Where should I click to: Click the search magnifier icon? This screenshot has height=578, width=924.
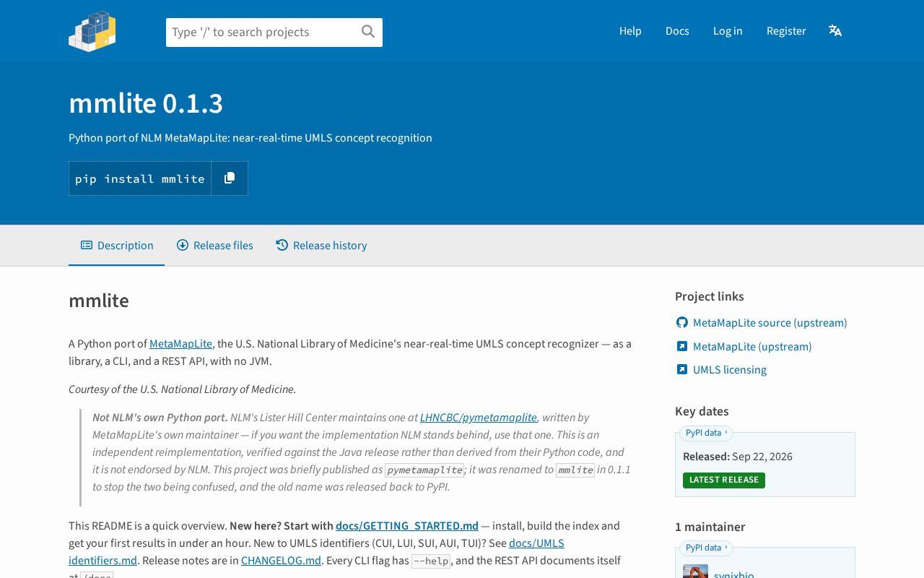(x=368, y=31)
